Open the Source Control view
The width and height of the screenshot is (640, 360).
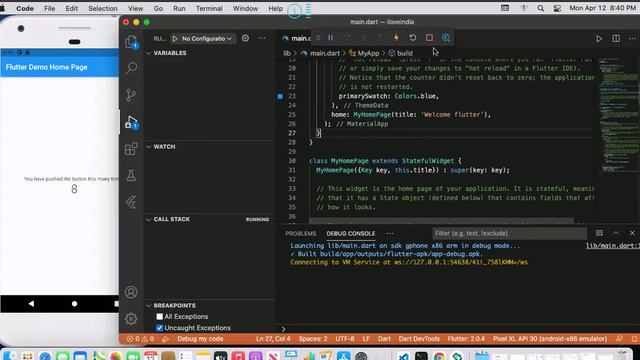pyautogui.click(x=131, y=95)
